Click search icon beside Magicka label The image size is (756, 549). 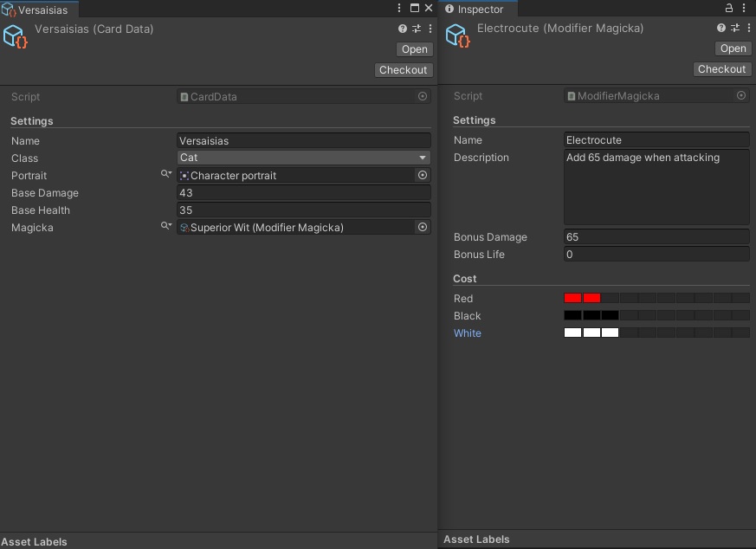point(166,227)
